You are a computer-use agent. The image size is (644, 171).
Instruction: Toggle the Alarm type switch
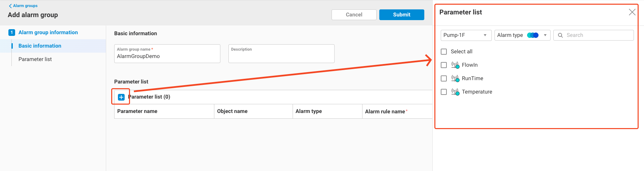pyautogui.click(x=533, y=35)
